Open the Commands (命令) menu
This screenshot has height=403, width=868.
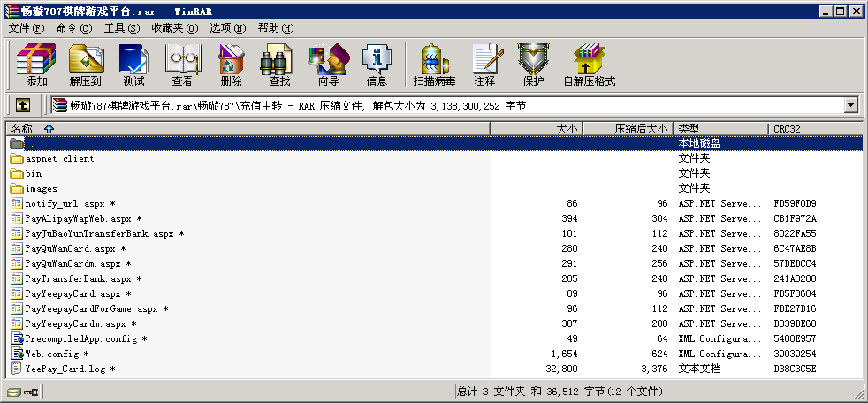pyautogui.click(x=73, y=28)
